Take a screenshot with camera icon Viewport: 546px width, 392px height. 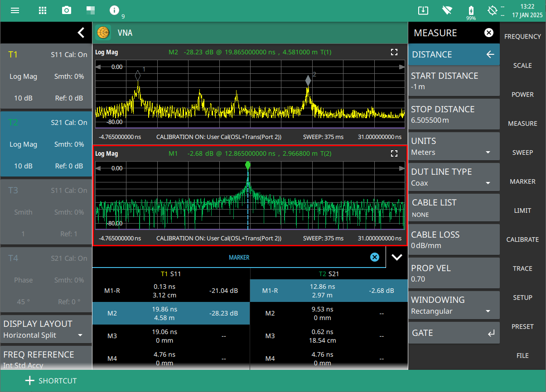[x=67, y=10]
